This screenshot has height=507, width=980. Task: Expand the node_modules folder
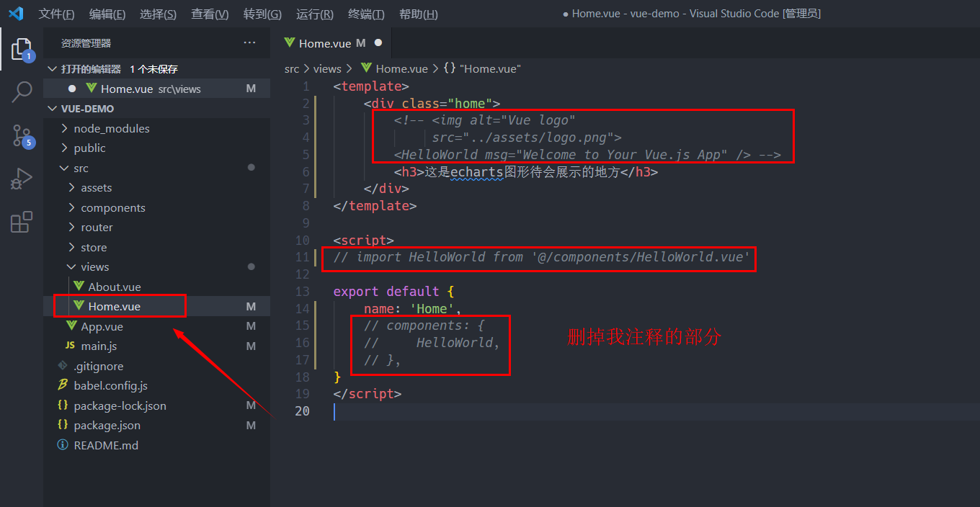pyautogui.click(x=111, y=128)
